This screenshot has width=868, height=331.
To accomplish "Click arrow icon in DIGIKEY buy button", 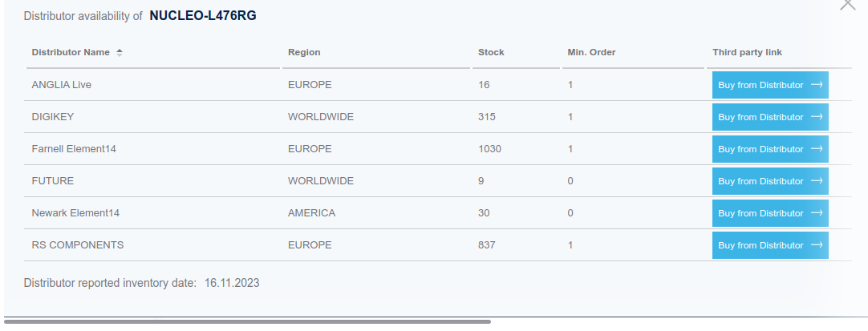I will pos(817,117).
